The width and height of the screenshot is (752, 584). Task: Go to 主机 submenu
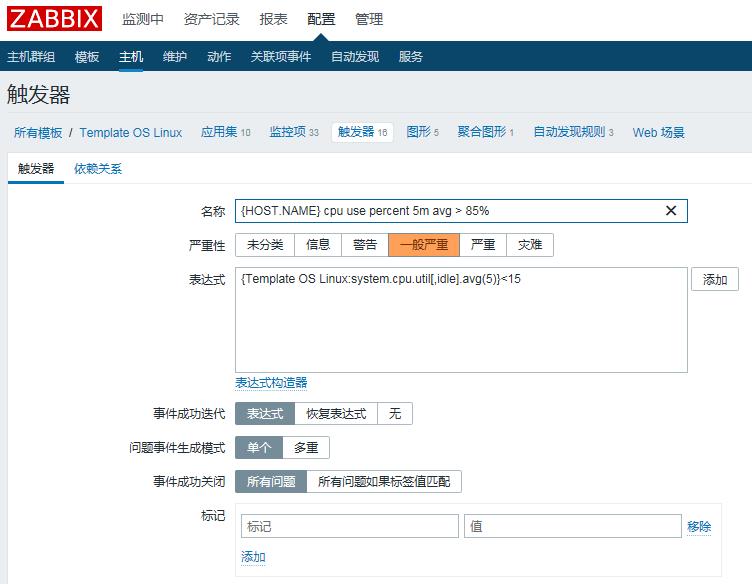[x=131, y=57]
